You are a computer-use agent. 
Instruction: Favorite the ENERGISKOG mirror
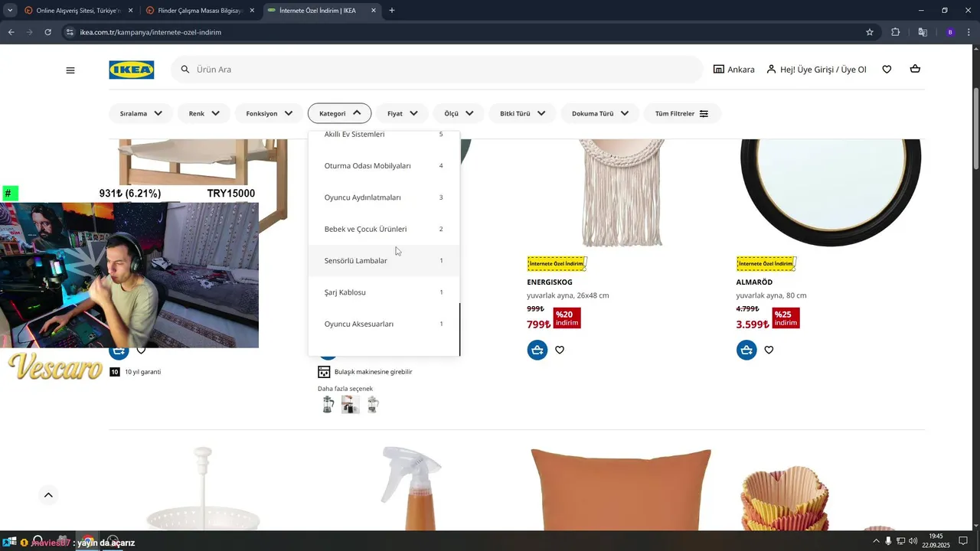point(560,350)
